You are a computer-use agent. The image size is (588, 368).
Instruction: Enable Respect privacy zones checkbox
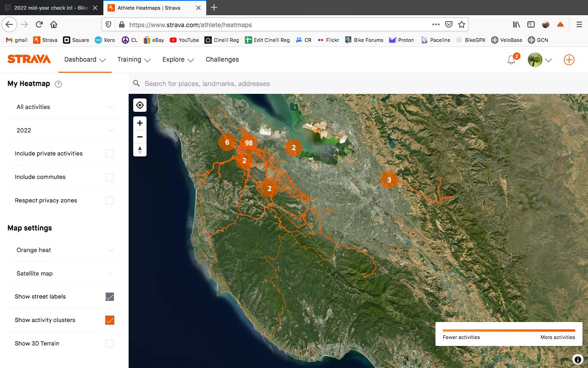click(110, 201)
